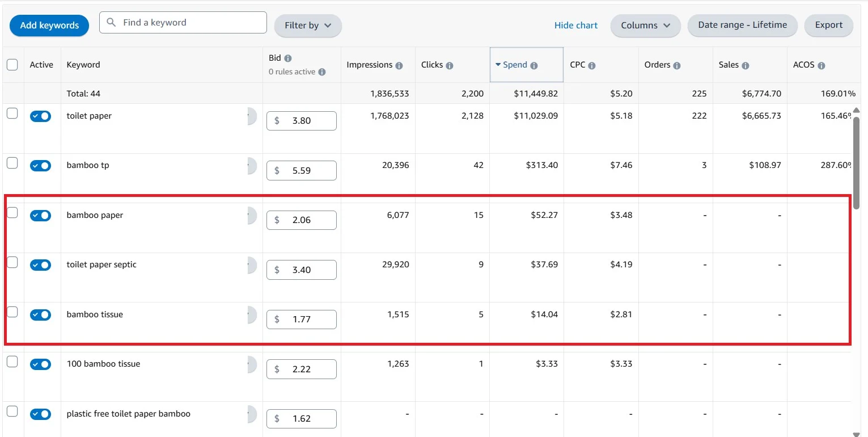
Task: Click info icon next to Bid header
Action: tap(288, 58)
